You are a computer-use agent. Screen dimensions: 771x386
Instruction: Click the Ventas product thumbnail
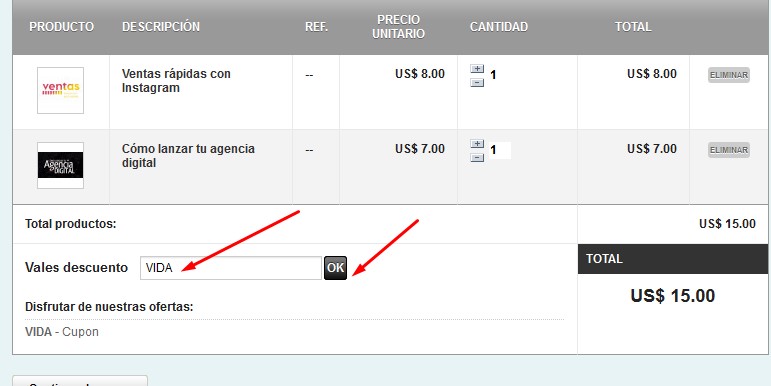pos(60,90)
